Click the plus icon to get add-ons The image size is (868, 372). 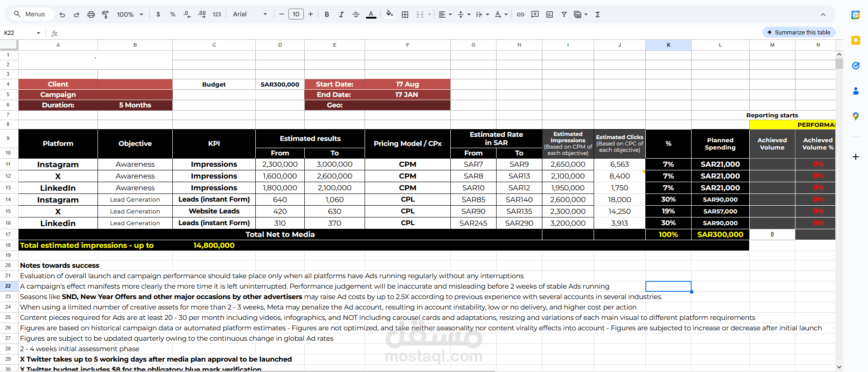tap(856, 157)
